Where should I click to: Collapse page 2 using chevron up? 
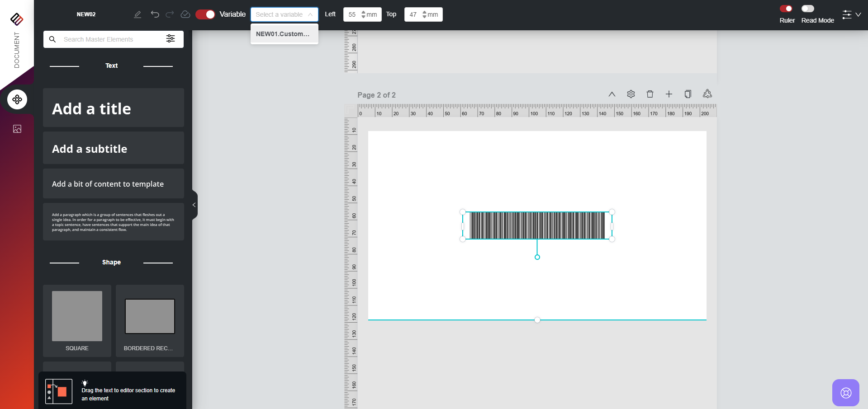click(612, 94)
